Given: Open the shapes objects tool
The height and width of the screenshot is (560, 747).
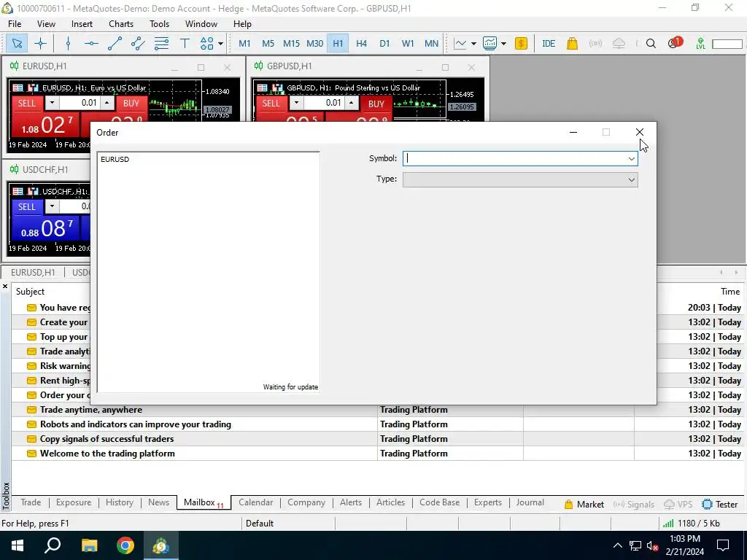Looking at the screenshot, I should [x=206, y=43].
